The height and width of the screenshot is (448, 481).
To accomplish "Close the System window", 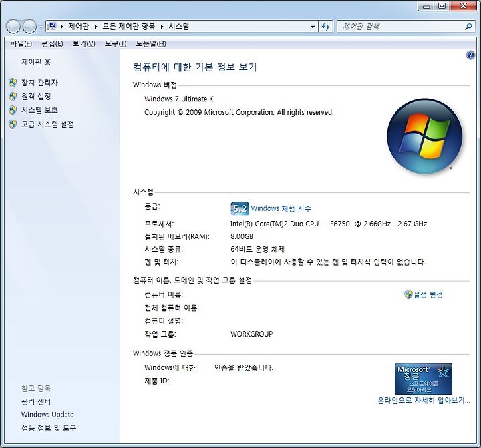I will coord(463,6).
